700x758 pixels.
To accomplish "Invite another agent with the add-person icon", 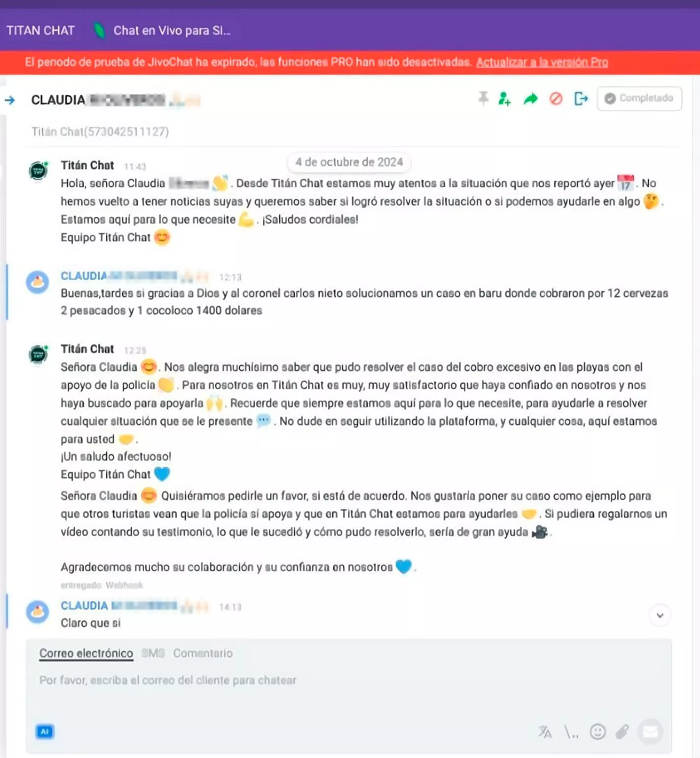I will tap(504, 99).
